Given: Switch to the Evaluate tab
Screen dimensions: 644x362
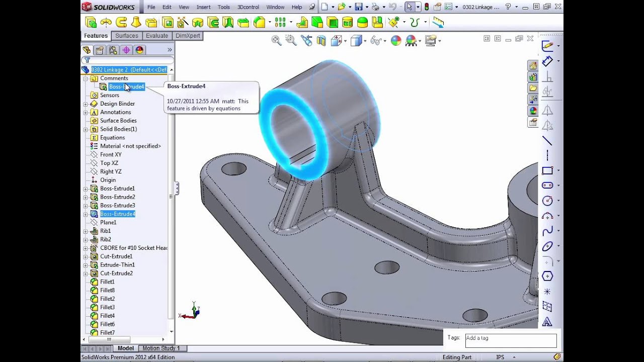Looking at the screenshot, I should [x=157, y=36].
